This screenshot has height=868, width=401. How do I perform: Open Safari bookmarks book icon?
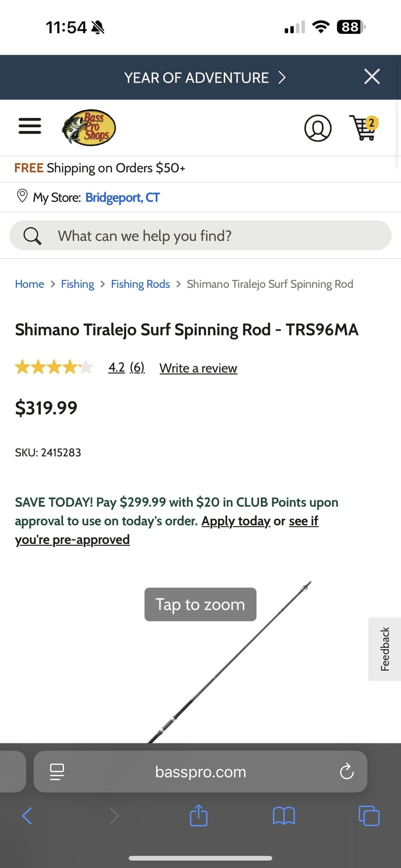tap(284, 816)
